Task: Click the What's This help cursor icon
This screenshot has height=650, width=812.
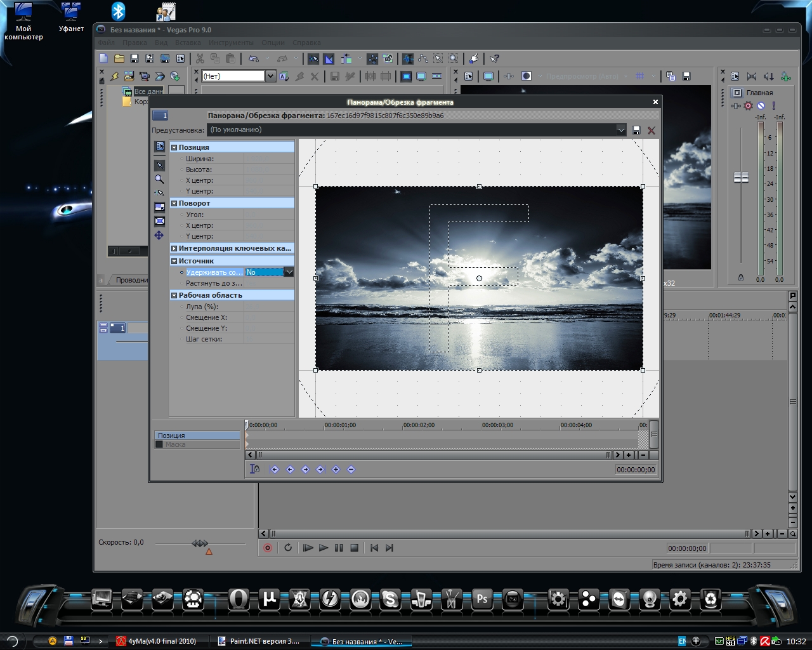Action: tap(495, 58)
